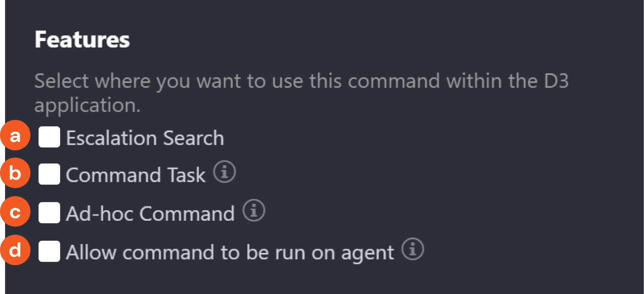This screenshot has height=294, width=644.
Task: Click the 'Select where you want' description line
Action: point(301,80)
